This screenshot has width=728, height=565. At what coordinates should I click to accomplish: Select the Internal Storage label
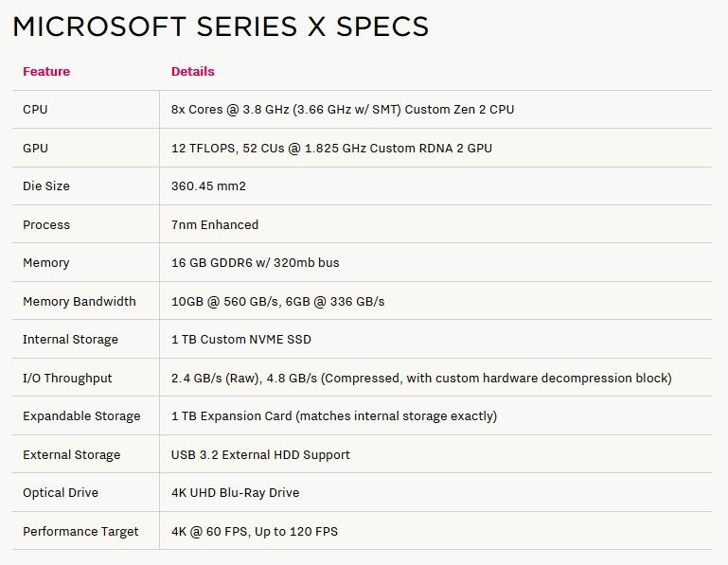point(71,340)
